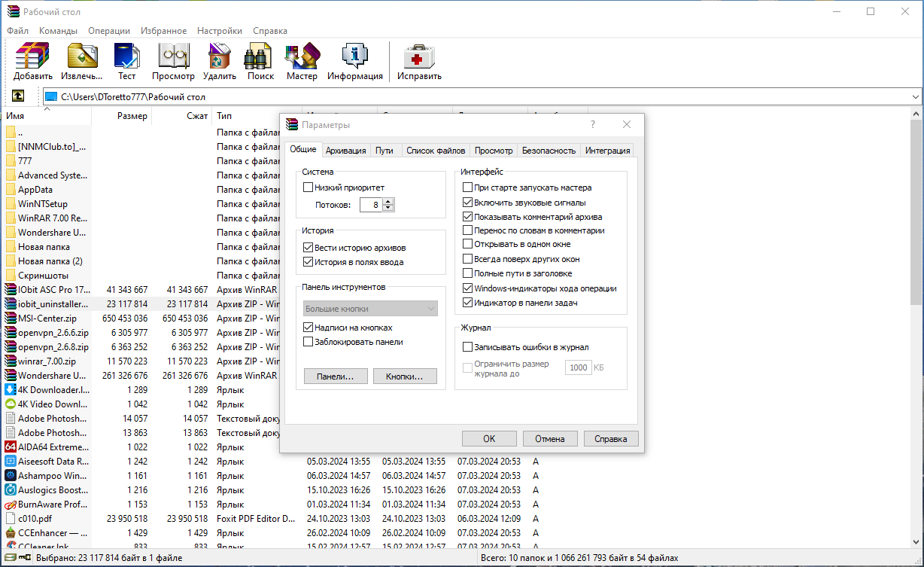Viewport: 924px width, 567px height.
Task: Open the Операции menu
Action: click(x=109, y=31)
